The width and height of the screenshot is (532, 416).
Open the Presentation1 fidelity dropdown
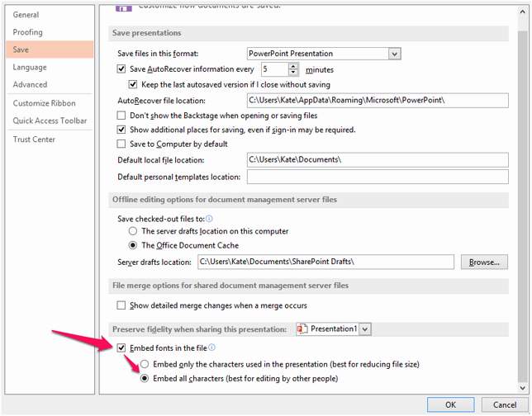(x=365, y=329)
